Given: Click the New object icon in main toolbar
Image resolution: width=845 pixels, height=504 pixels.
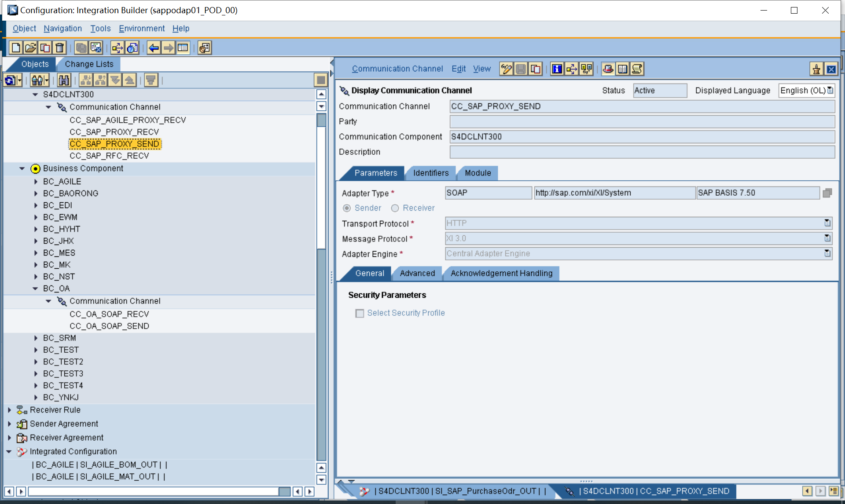Looking at the screenshot, I should point(16,47).
